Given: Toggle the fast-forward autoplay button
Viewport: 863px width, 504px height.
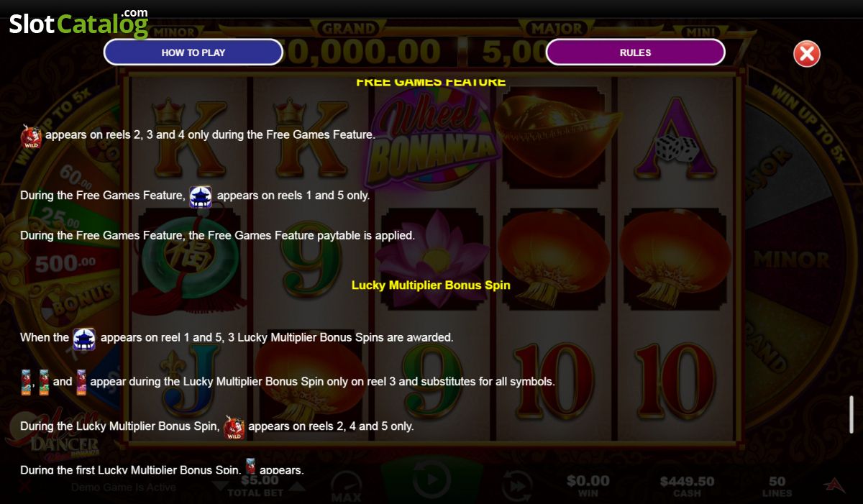Looking at the screenshot, I should [x=516, y=486].
